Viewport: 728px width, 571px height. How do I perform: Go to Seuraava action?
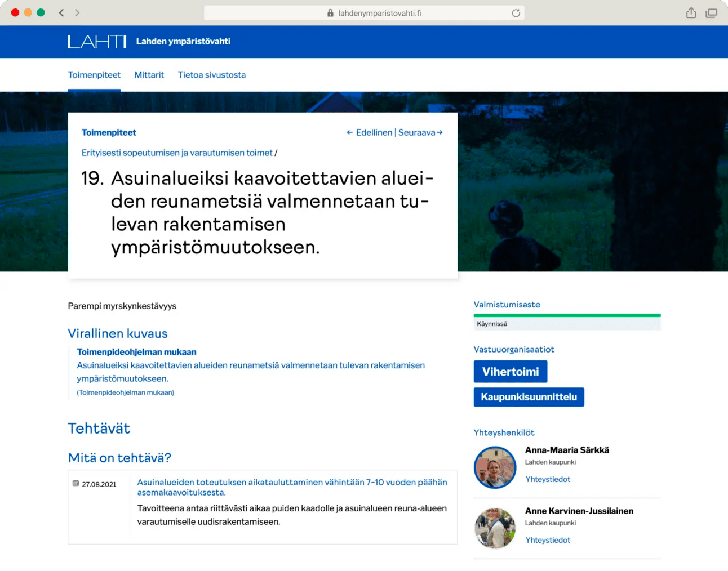pyautogui.click(x=420, y=132)
